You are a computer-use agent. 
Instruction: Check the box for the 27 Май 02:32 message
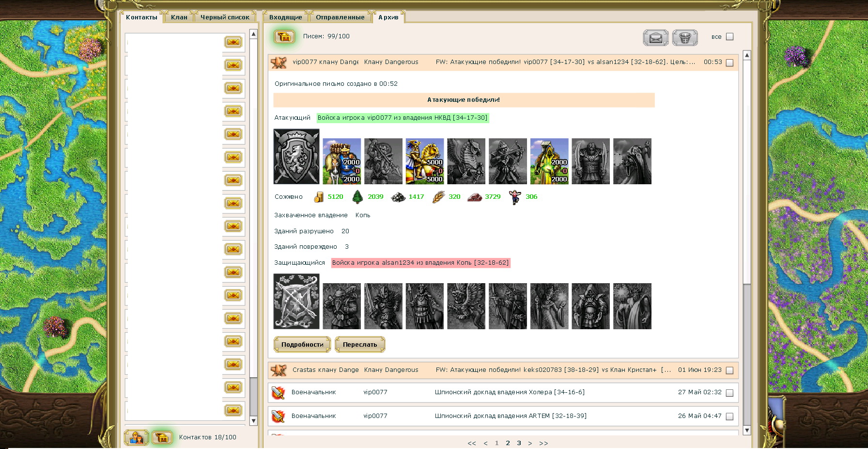pos(730,393)
